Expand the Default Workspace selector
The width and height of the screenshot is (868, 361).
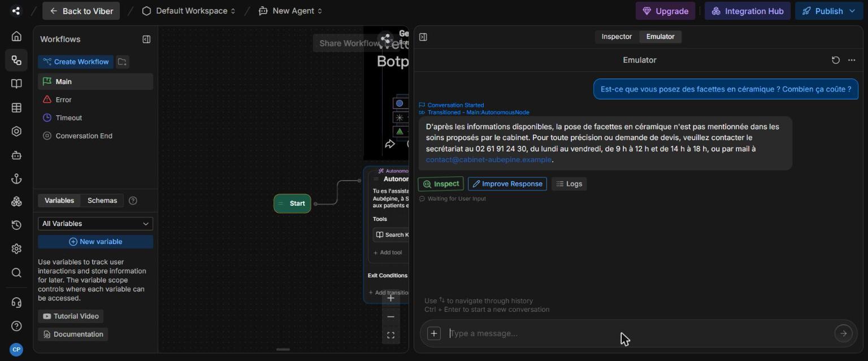pos(189,11)
